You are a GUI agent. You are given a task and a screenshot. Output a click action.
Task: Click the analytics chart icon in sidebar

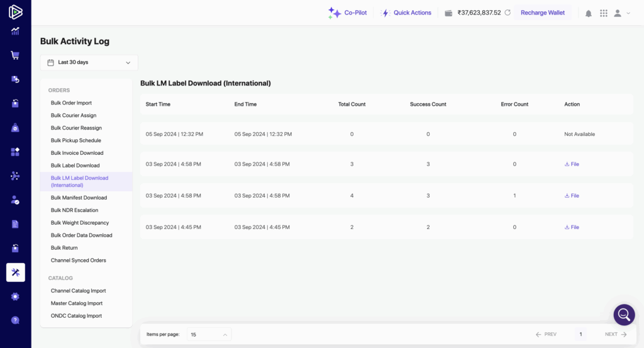[15, 31]
